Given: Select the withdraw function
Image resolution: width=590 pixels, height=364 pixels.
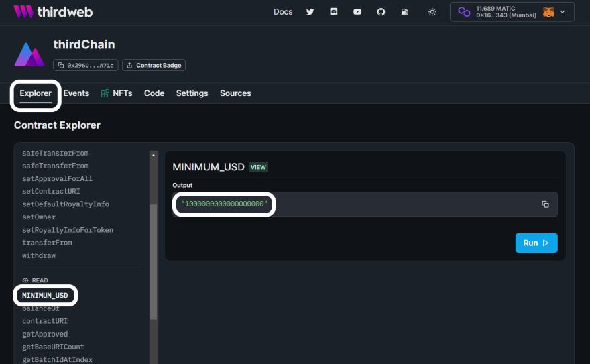Looking at the screenshot, I should 39,255.
